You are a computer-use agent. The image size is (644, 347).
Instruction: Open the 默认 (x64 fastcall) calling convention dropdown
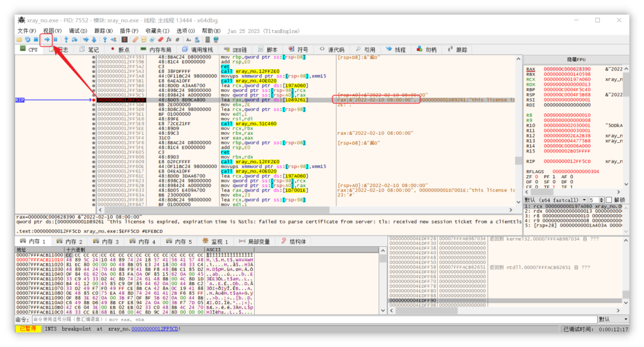[x=555, y=200]
